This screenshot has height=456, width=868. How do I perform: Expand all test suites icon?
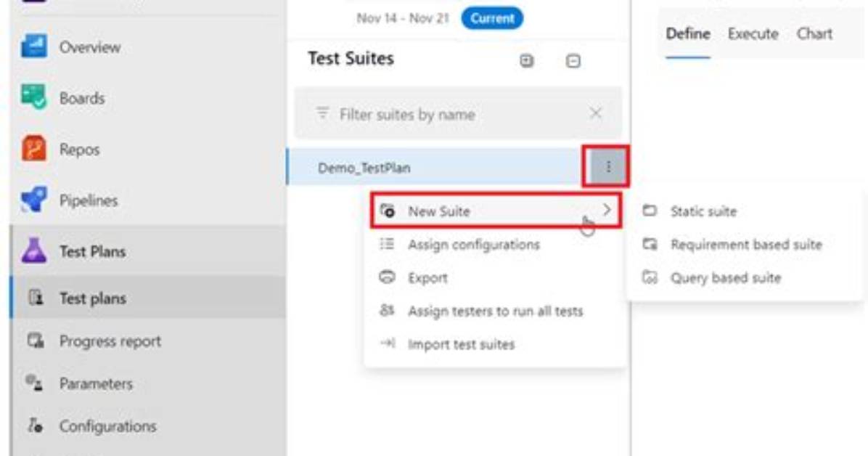click(x=526, y=60)
